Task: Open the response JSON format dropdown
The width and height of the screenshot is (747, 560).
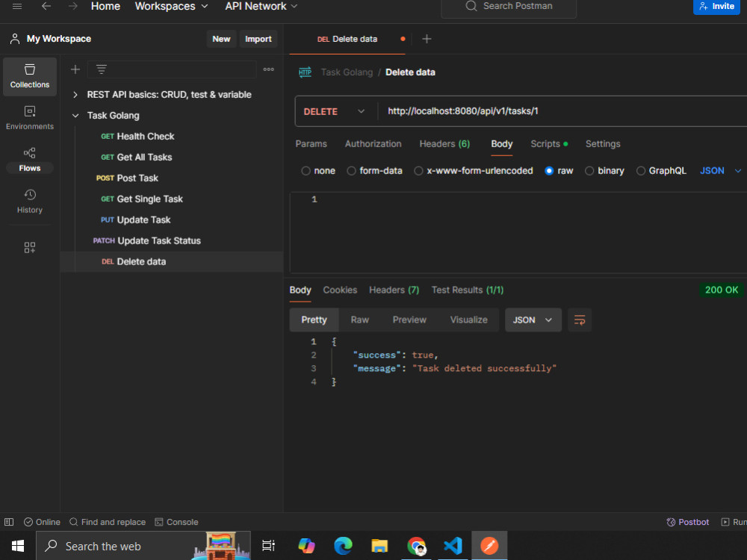Action: pyautogui.click(x=533, y=320)
